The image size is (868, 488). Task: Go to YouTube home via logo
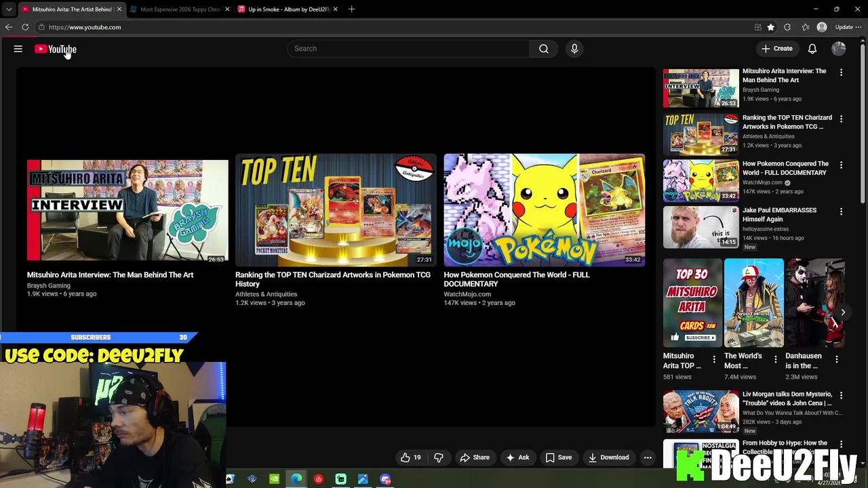(56, 49)
